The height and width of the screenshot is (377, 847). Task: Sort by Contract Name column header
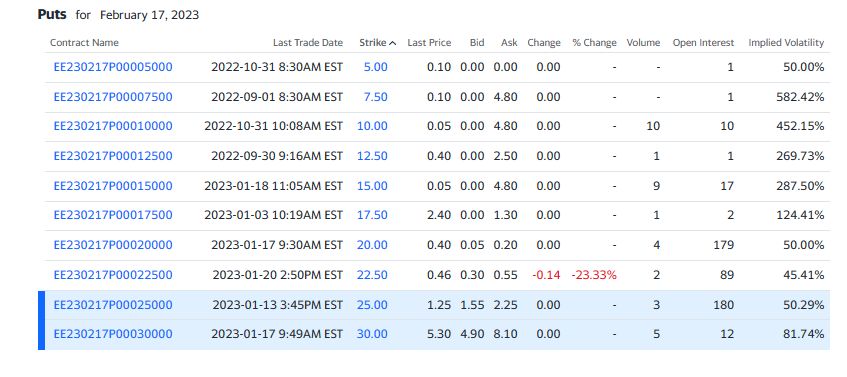pos(84,43)
